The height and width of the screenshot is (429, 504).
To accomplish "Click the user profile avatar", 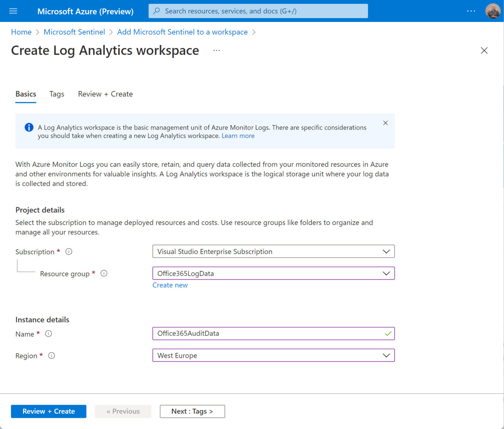I will pyautogui.click(x=493, y=11).
